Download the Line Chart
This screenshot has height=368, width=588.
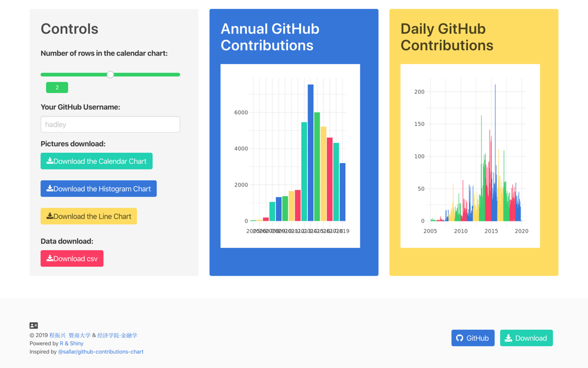(89, 216)
